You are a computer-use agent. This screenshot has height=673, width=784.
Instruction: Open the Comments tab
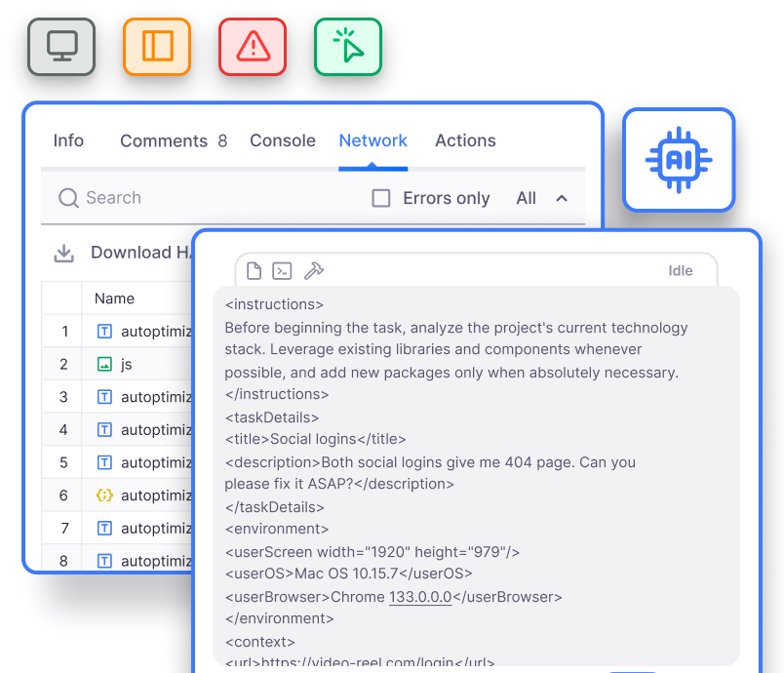tap(164, 140)
